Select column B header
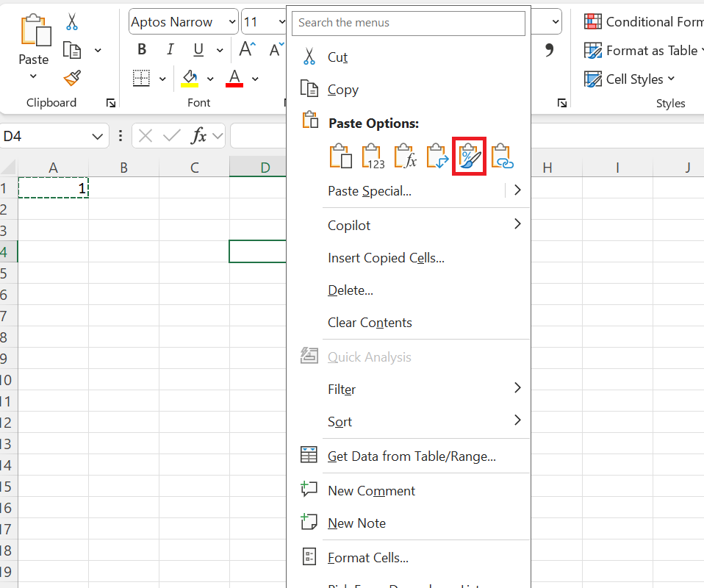Screen dimensions: 704x588 [x=124, y=168]
